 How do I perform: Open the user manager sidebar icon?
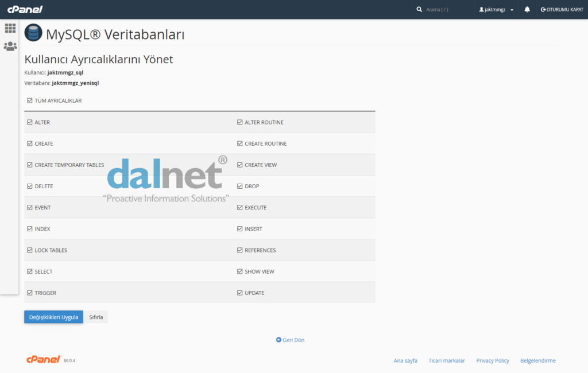[10, 46]
